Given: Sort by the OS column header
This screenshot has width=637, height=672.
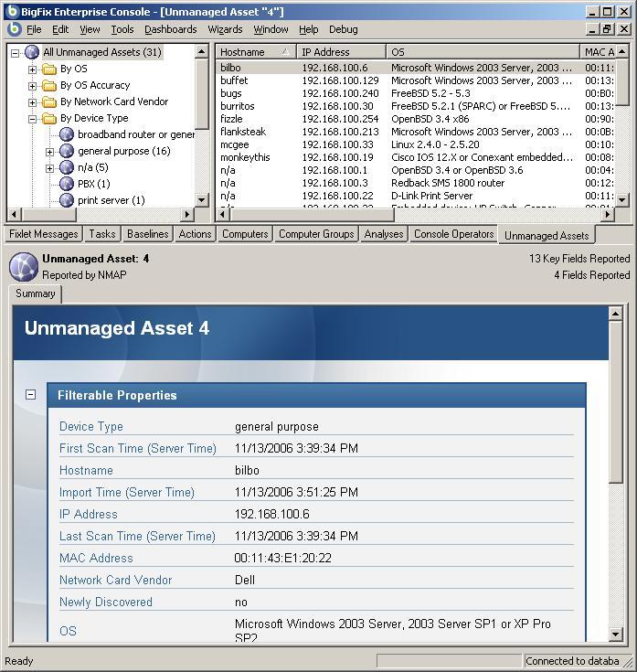Looking at the screenshot, I should coord(483,52).
